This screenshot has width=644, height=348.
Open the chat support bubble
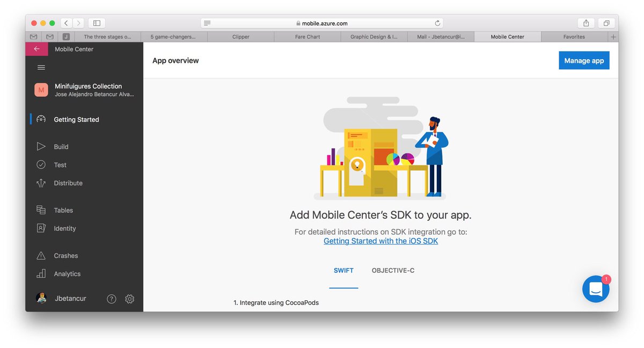point(596,289)
